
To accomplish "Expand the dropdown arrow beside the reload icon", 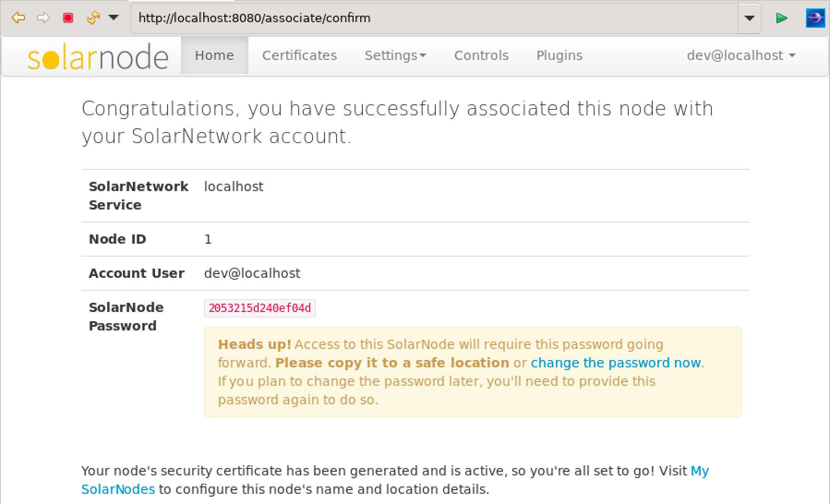I will tap(112, 18).
